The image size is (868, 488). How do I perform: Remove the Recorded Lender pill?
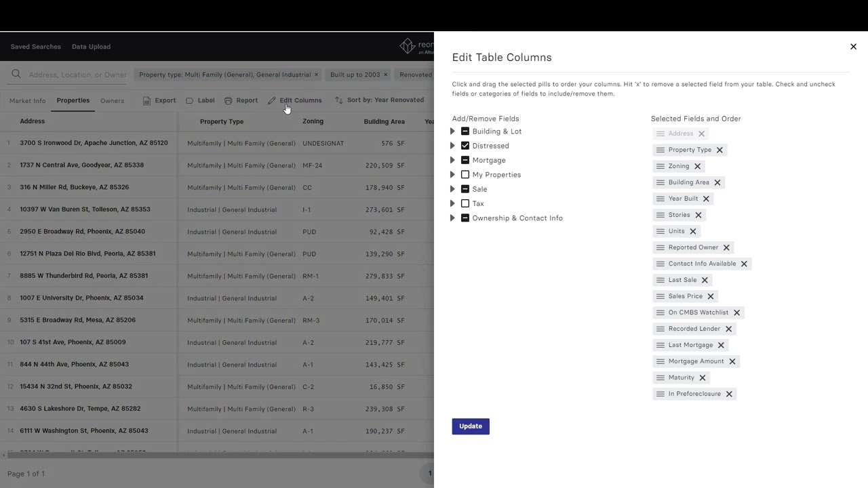728,329
